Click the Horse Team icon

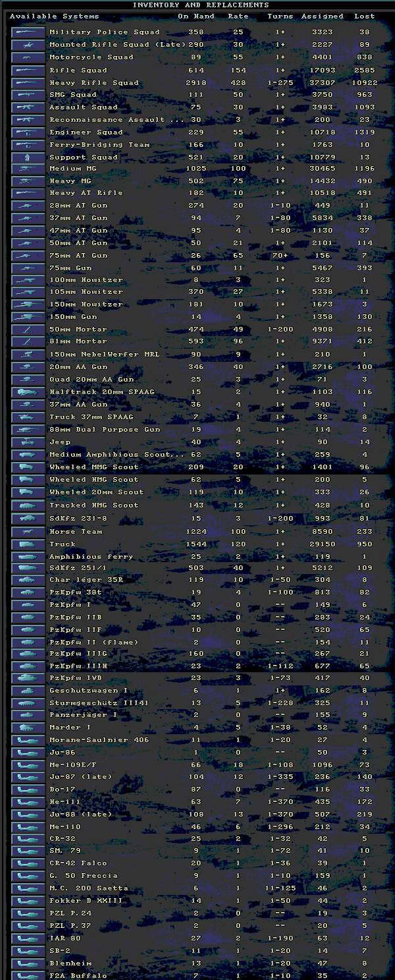coord(28,531)
